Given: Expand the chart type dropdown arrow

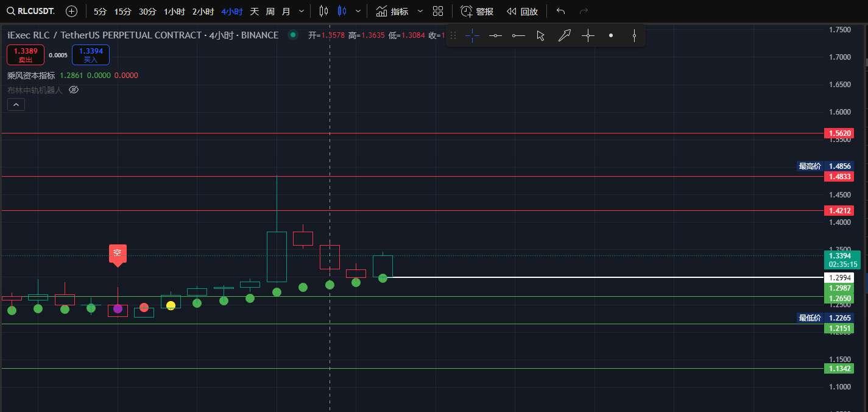Looking at the screenshot, I should point(358,12).
